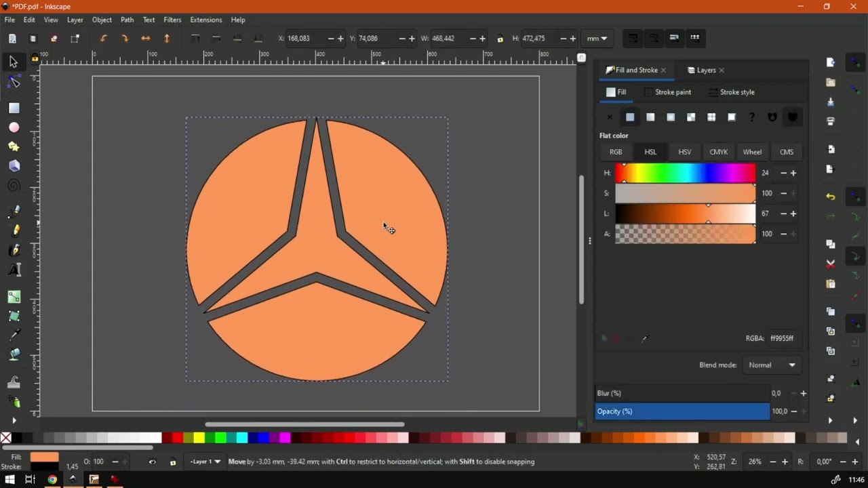
Task: Choose the Paint bucket tool
Action: pyautogui.click(x=14, y=354)
